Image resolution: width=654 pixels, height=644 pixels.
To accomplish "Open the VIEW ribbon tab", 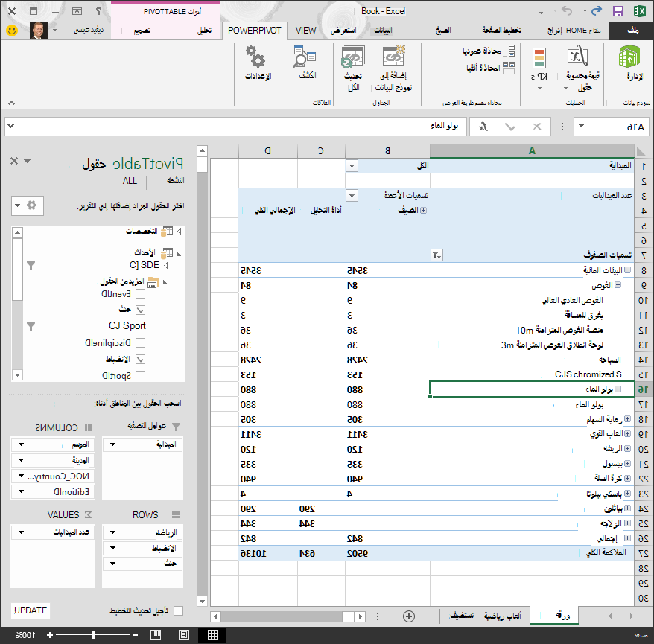I will tap(305, 31).
